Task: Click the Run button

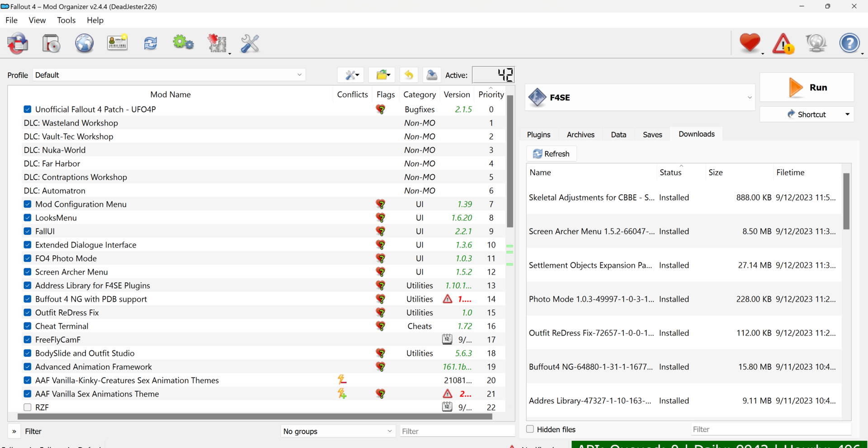Action: click(807, 87)
